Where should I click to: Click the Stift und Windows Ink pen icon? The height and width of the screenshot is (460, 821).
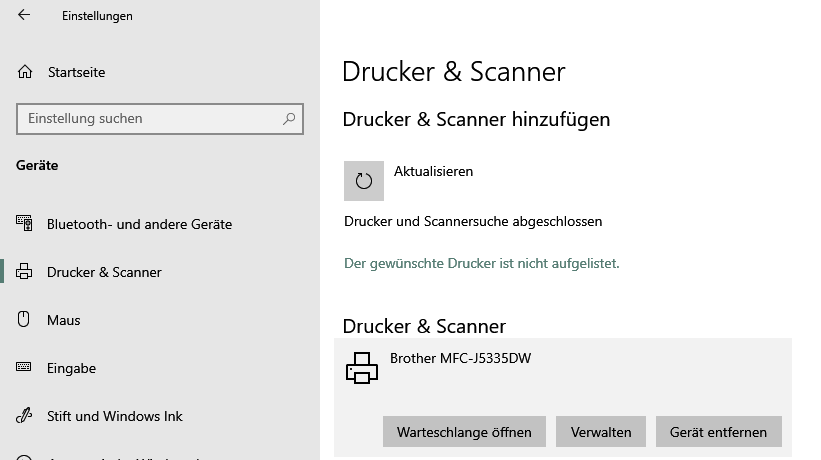point(24,416)
